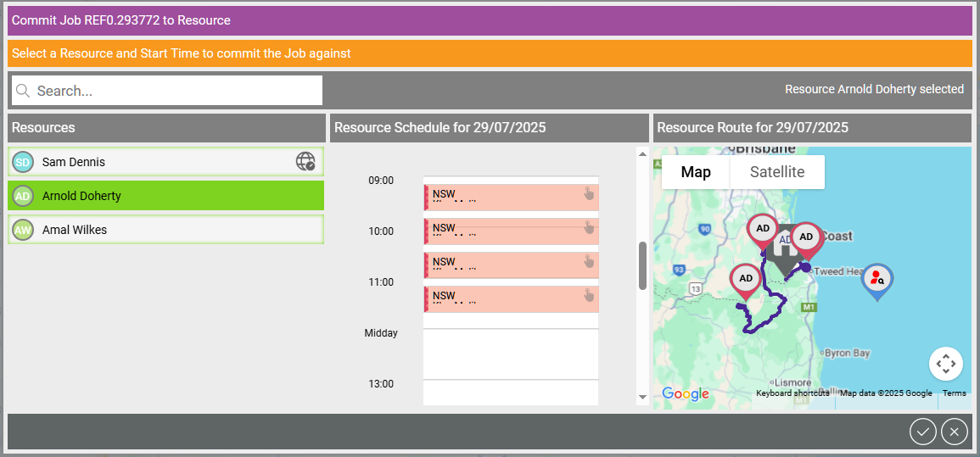Click the 'Resources' panel header
Image resolution: width=980 pixels, height=457 pixels.
tap(167, 127)
